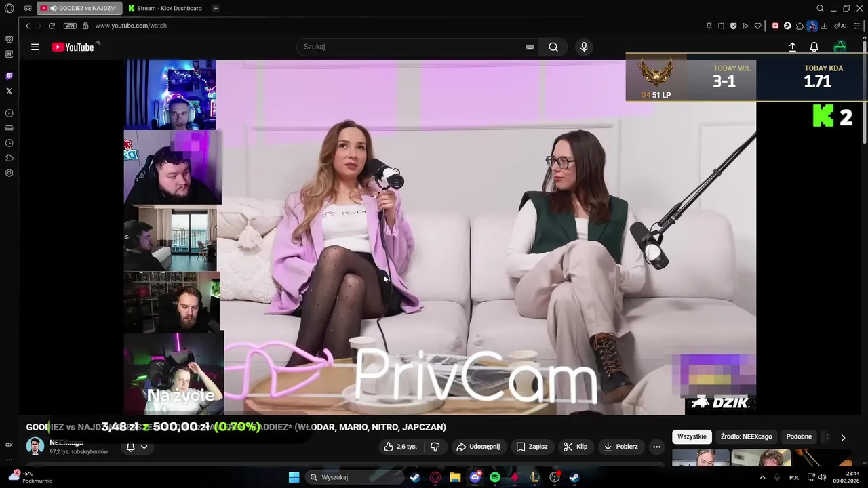Open X (Twitter) panel in sidebar
The height and width of the screenshot is (488, 868).
(9, 91)
